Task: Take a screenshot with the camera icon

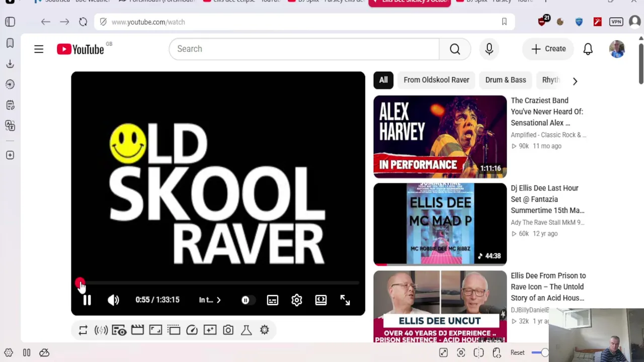Action: [228, 330]
